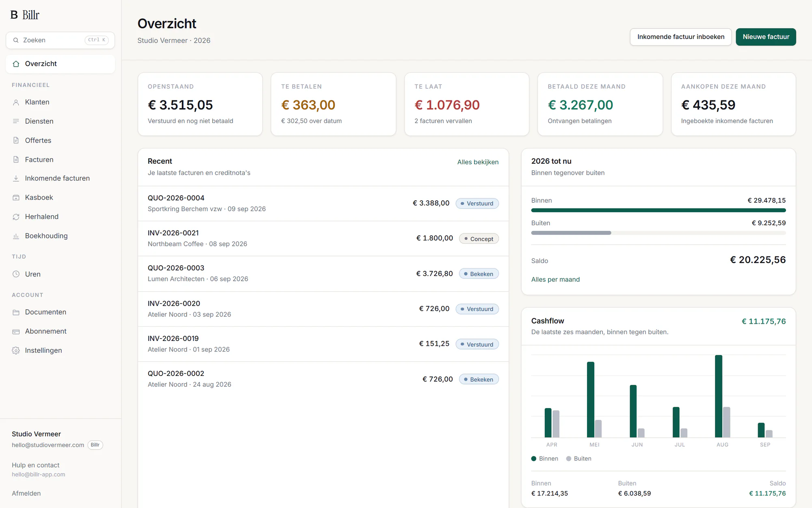Open invoice INV-2026-0021 Northbeam Coffee
The image size is (812, 508).
323,239
